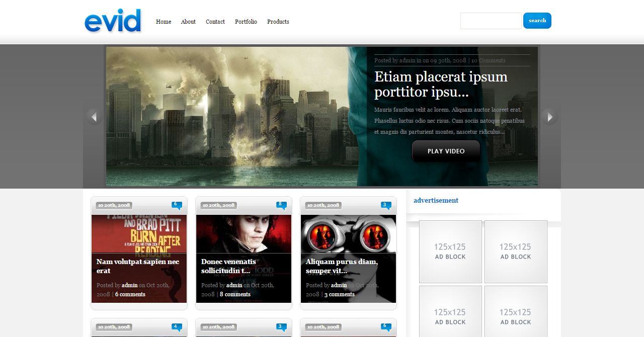The width and height of the screenshot is (644, 337).
Task: Click admin author on Aliquam purus post
Action: [x=339, y=285]
